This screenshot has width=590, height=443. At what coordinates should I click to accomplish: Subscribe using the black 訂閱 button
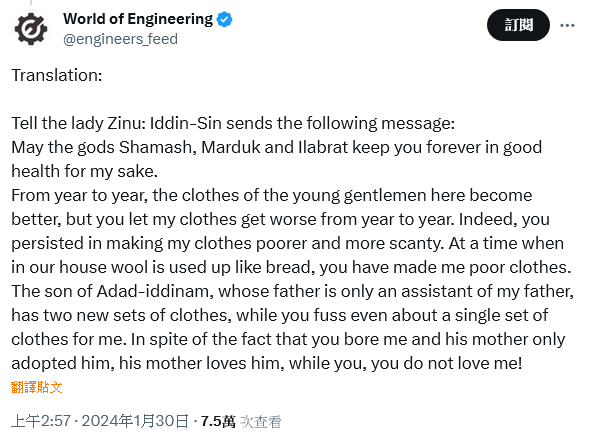click(518, 25)
